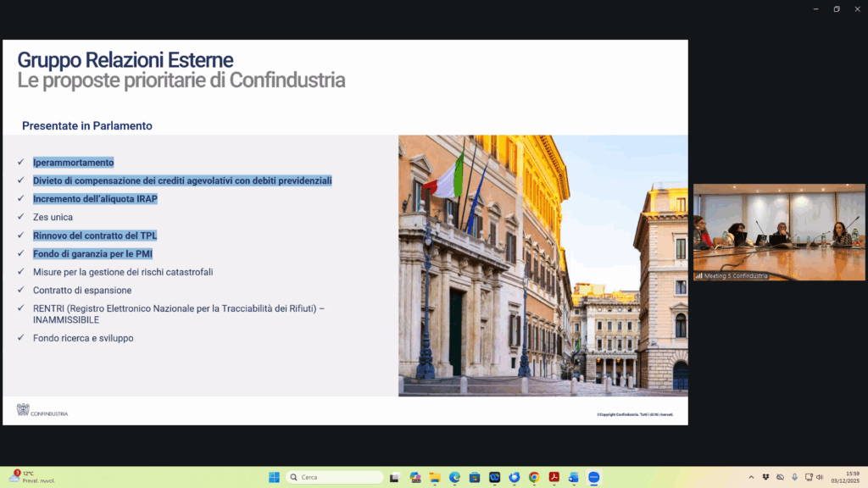
Task: Open Task View from the taskbar
Action: coord(394,477)
